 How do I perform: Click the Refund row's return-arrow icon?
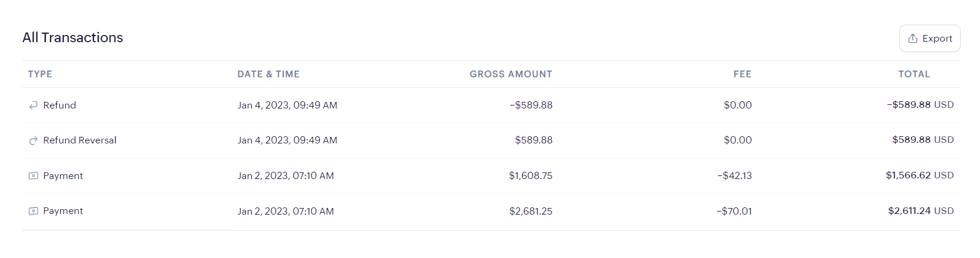[33, 105]
